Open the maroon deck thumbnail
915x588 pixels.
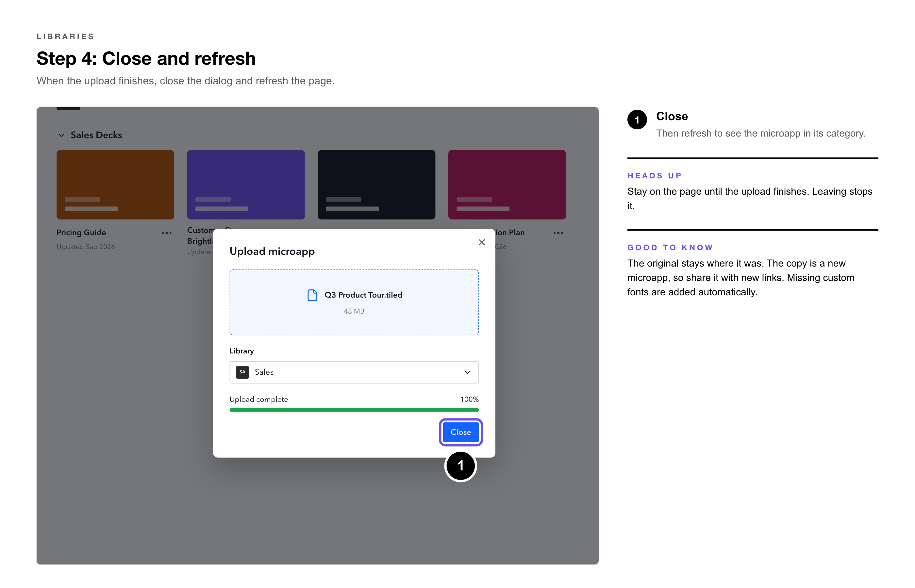[x=507, y=185]
